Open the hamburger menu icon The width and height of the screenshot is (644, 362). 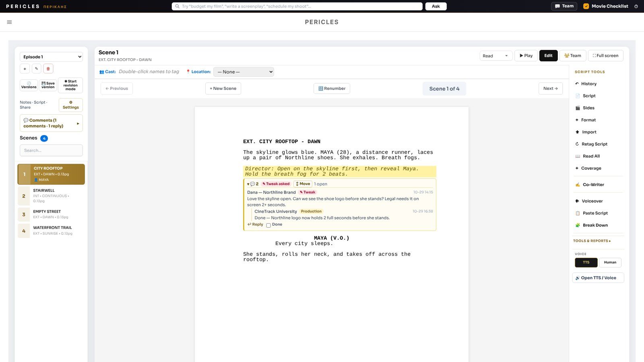[9, 22]
